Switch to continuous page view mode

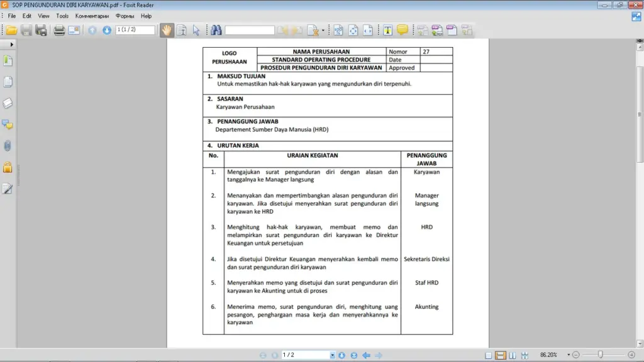coord(500,356)
